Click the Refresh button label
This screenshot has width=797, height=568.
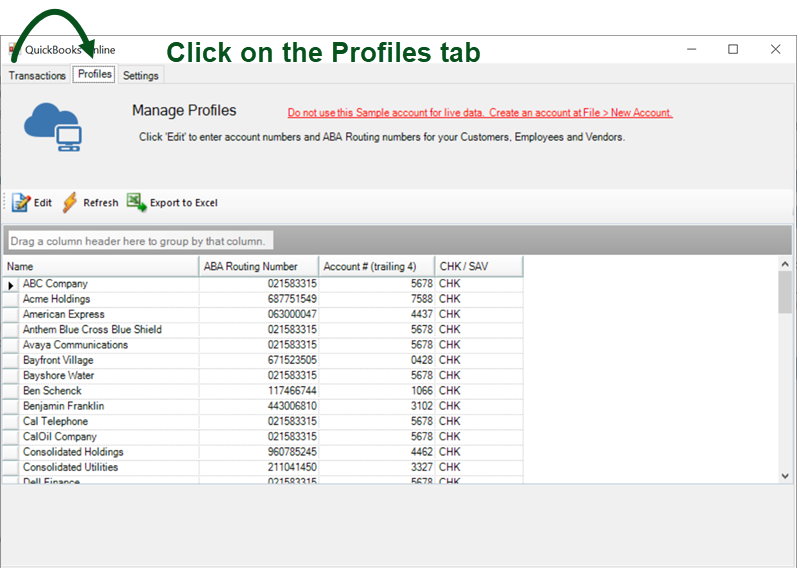[101, 203]
